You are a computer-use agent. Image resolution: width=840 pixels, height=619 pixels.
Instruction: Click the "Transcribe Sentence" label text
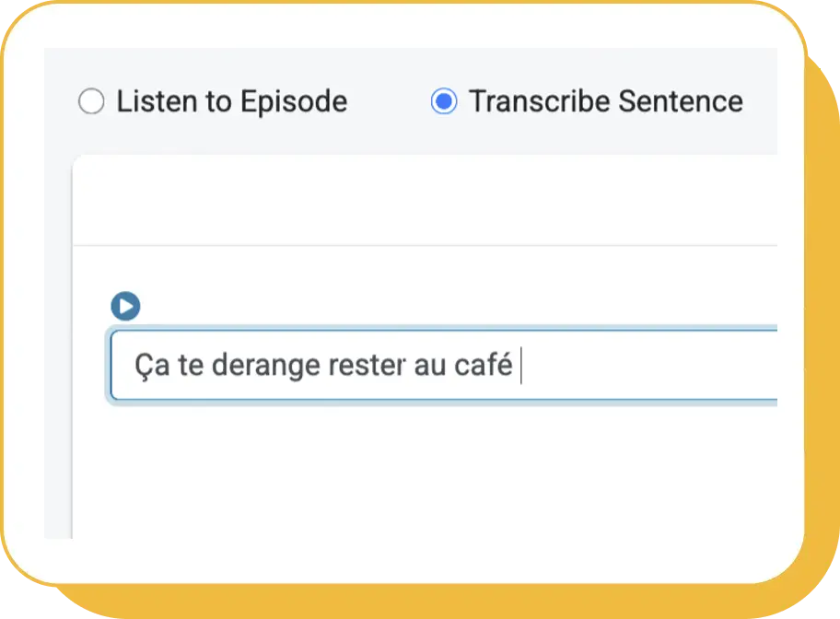605,101
